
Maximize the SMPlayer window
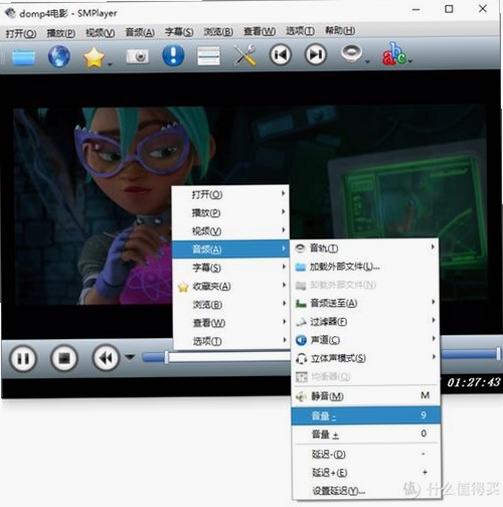[449, 9]
